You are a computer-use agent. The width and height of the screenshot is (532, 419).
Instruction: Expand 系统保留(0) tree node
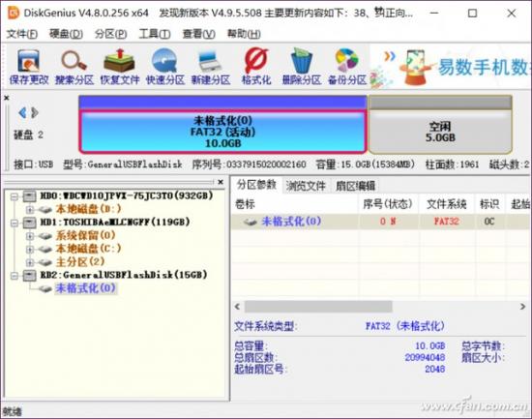tap(30, 236)
